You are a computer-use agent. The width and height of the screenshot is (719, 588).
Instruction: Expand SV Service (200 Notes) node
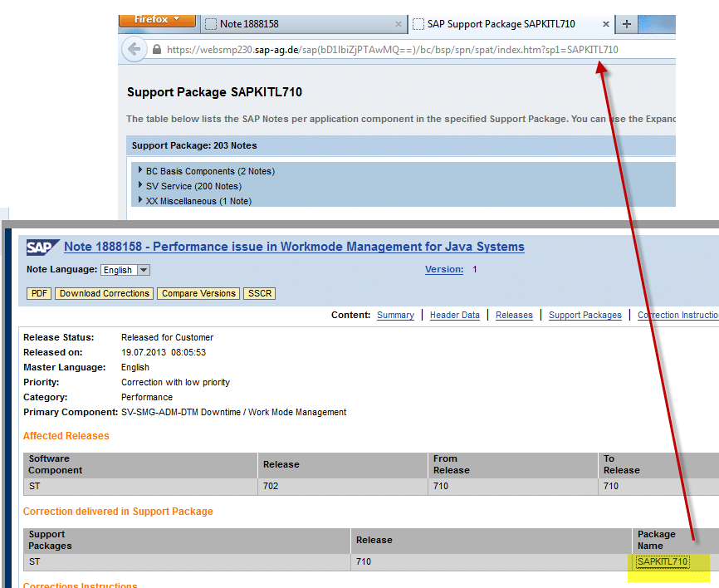click(140, 186)
